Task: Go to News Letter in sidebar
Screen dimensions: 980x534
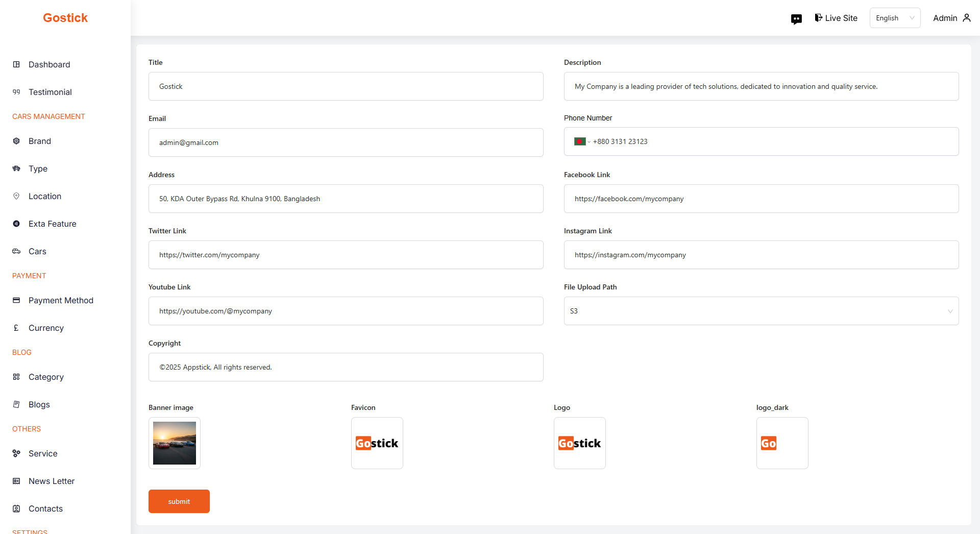Action: pyautogui.click(x=51, y=481)
